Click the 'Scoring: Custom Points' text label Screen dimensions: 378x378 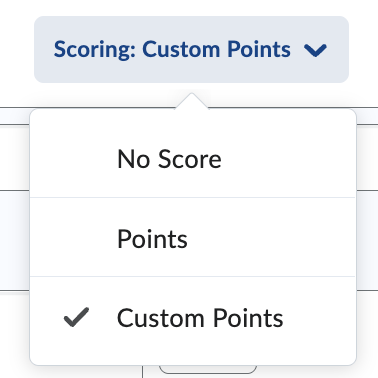tap(172, 49)
